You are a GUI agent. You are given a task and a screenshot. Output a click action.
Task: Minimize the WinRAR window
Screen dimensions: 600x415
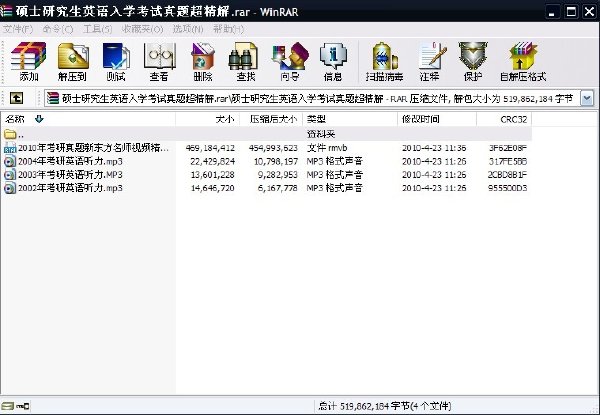click(x=552, y=12)
